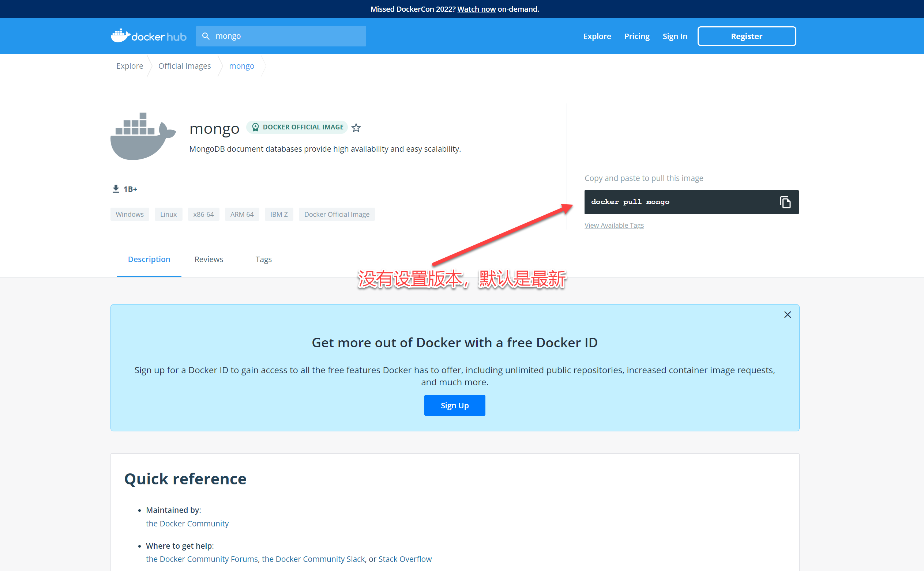Select the Description tab
This screenshot has width=924, height=571.
[149, 260]
